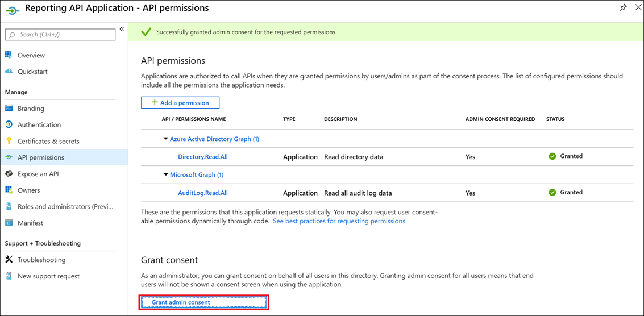
Task: Open the Branding menu item
Action: tap(31, 109)
